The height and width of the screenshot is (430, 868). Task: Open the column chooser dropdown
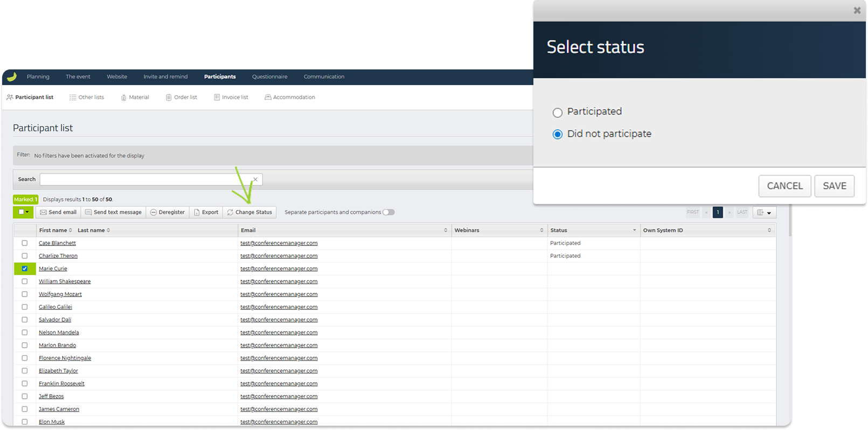[765, 212]
